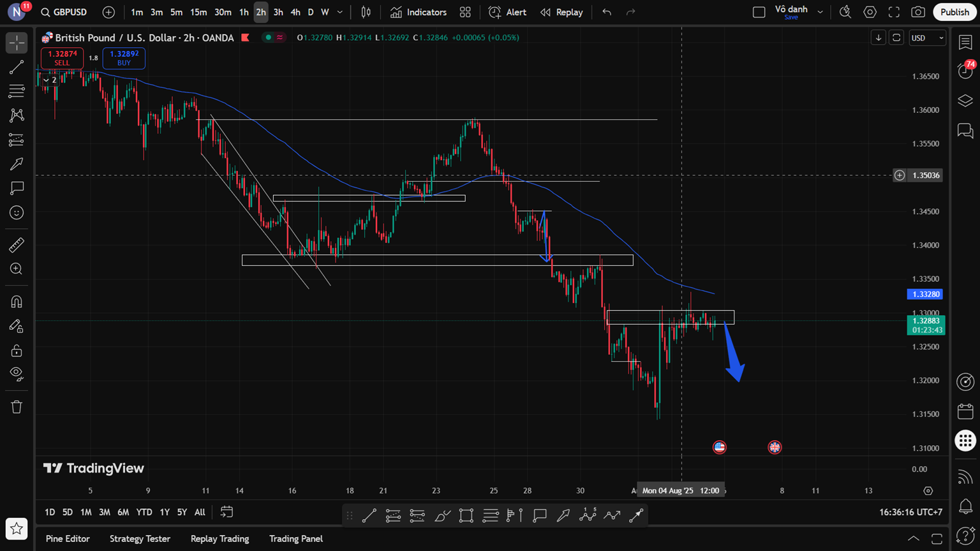Take a snapshot with the camera icon
Image resolution: width=980 pixels, height=551 pixels.
coord(918,12)
